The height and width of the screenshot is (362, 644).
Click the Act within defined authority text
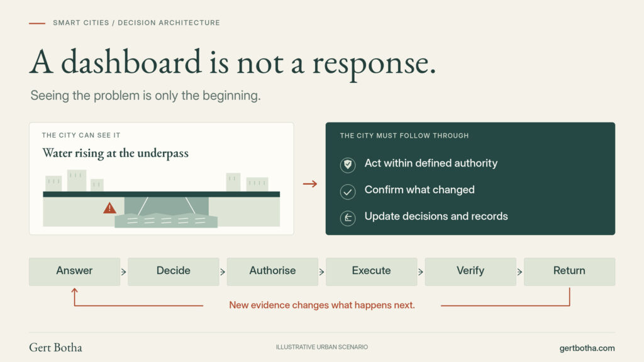tap(431, 163)
